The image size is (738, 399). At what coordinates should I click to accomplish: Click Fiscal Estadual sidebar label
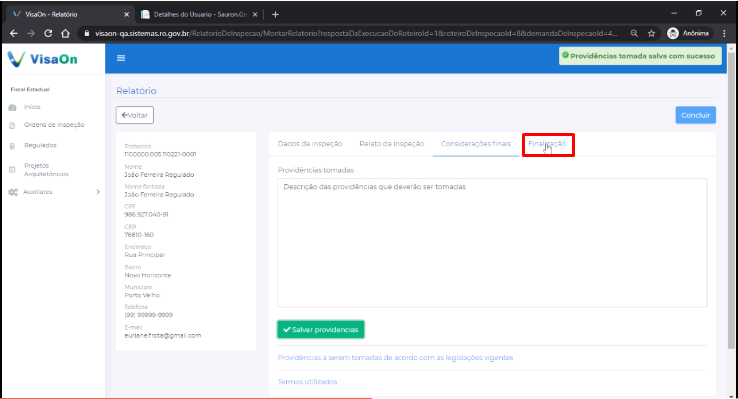coord(30,89)
